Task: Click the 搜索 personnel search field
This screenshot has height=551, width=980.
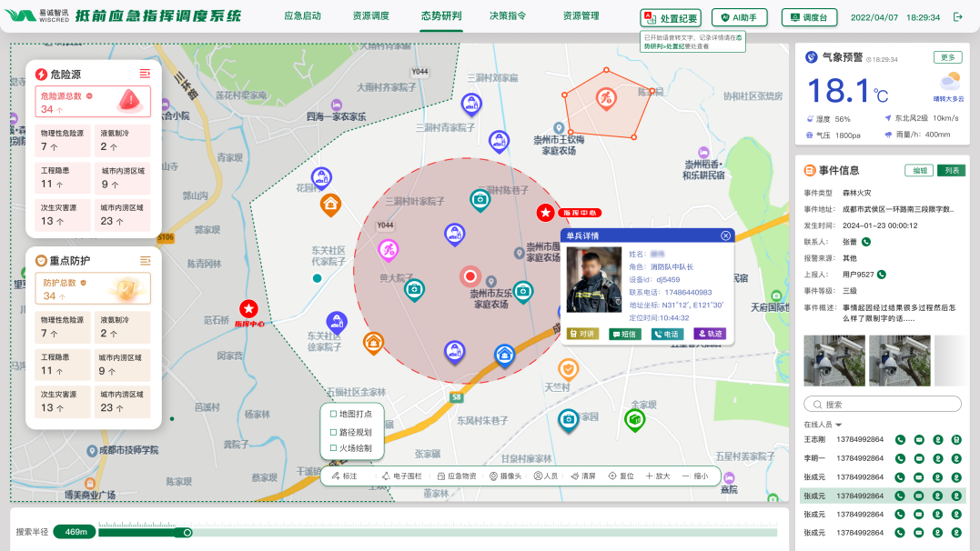Action: click(x=883, y=405)
